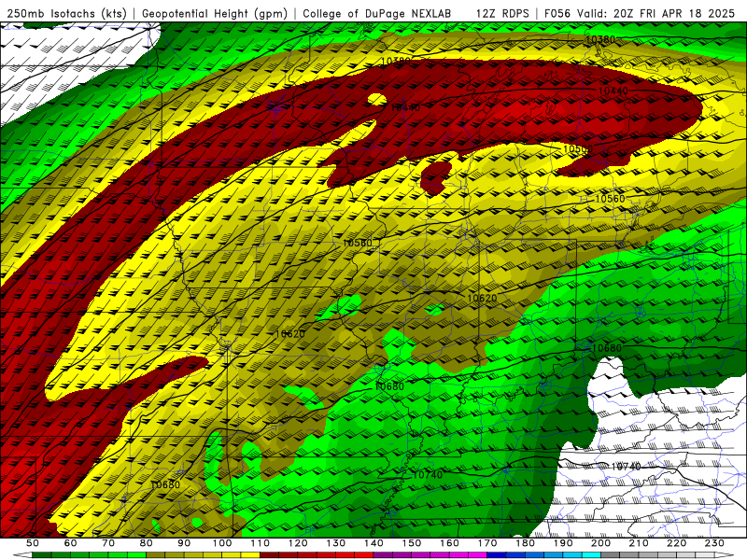The image size is (747, 560).
Task: Select the 130 knot legend label
Action: [x=336, y=543]
